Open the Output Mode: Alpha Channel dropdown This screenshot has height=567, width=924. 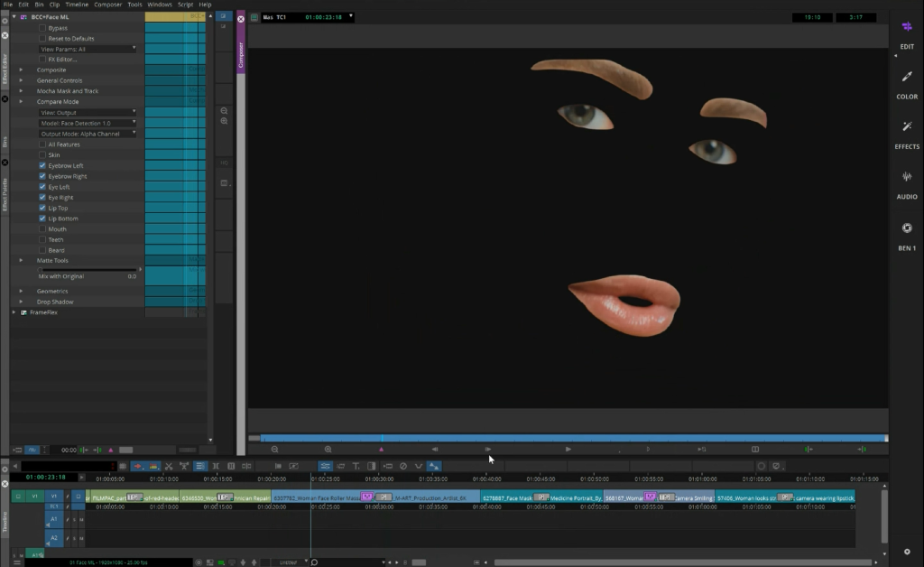[x=88, y=134]
